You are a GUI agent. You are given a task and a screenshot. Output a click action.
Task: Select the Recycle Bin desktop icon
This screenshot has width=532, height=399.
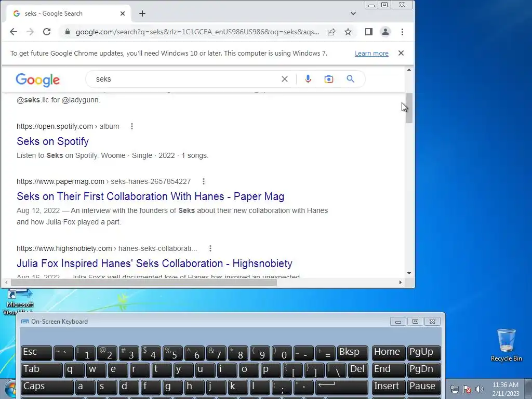[506, 345]
